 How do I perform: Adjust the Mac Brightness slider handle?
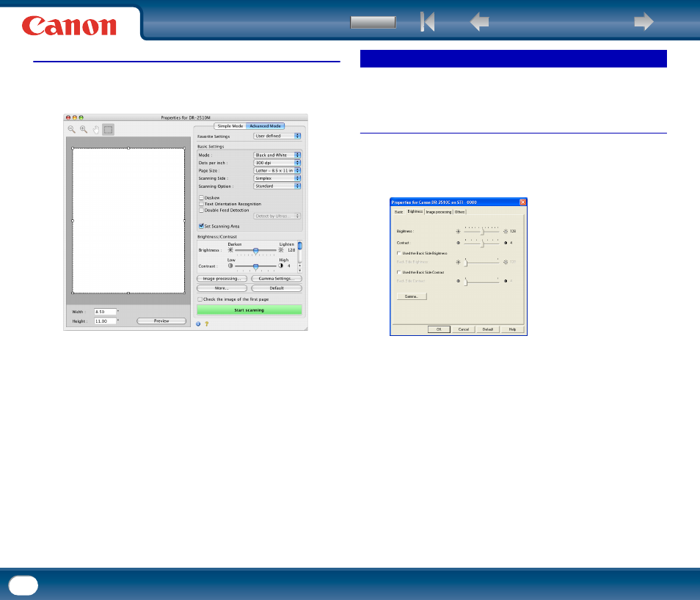[x=256, y=251]
